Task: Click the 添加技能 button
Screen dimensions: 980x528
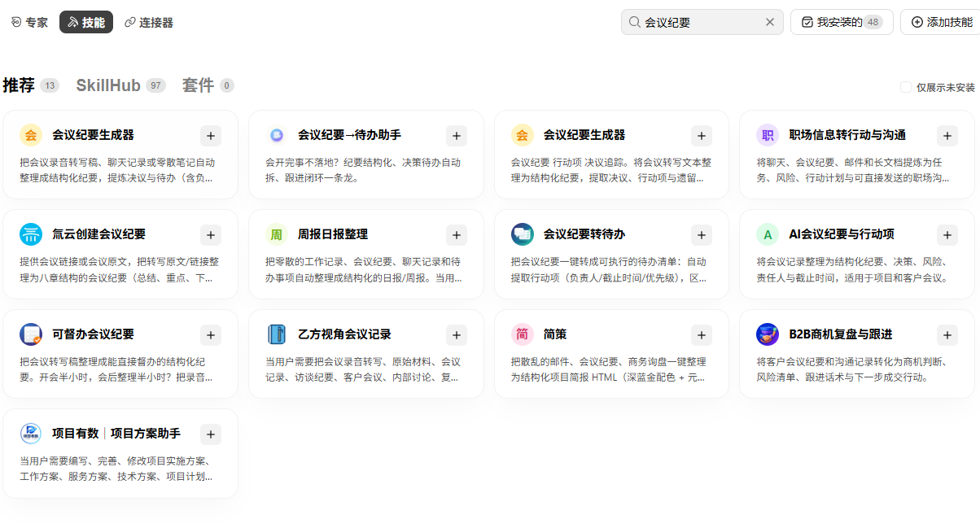Action: (941, 22)
